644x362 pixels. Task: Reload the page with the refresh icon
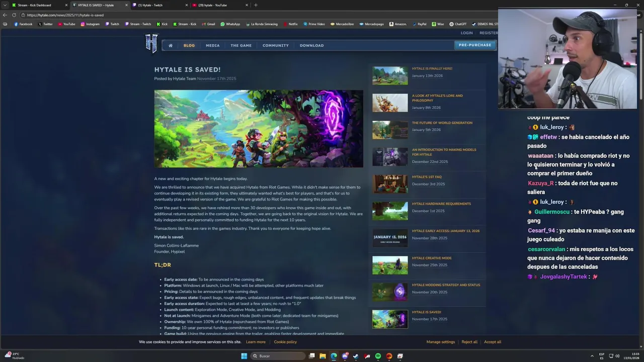pos(14,15)
